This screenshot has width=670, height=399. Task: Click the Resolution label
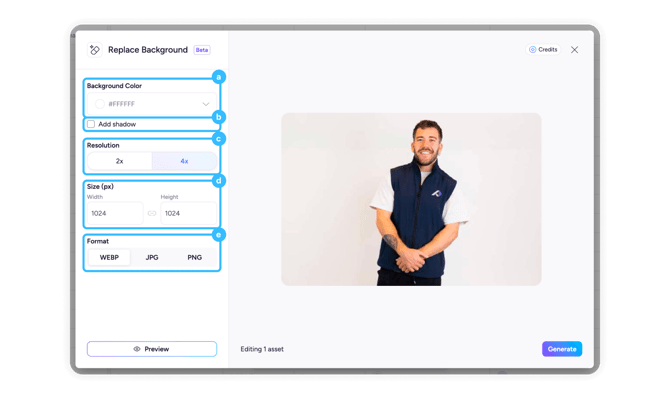tap(103, 145)
